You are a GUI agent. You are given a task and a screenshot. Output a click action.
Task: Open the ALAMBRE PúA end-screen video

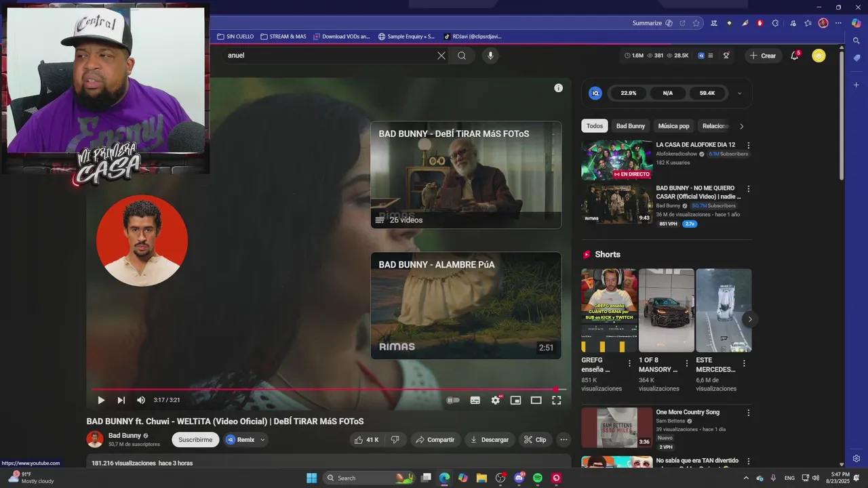click(x=466, y=306)
